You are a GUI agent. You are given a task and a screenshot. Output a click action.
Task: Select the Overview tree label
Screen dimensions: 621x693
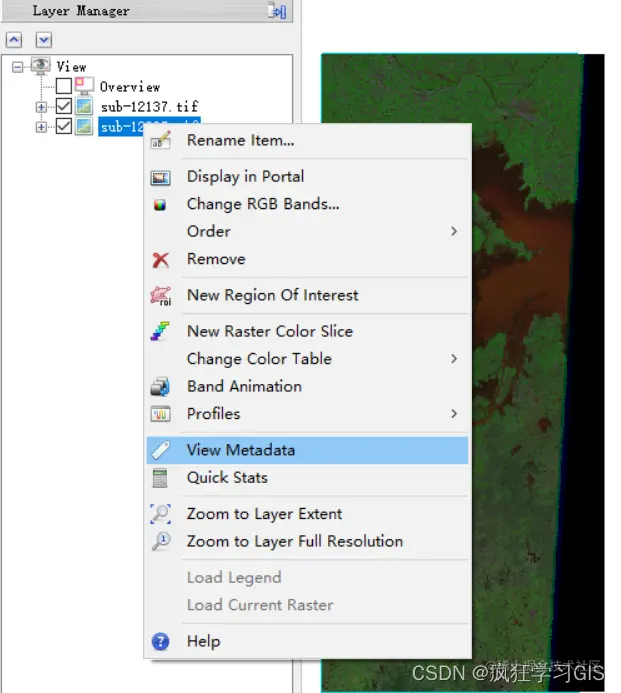(130, 87)
